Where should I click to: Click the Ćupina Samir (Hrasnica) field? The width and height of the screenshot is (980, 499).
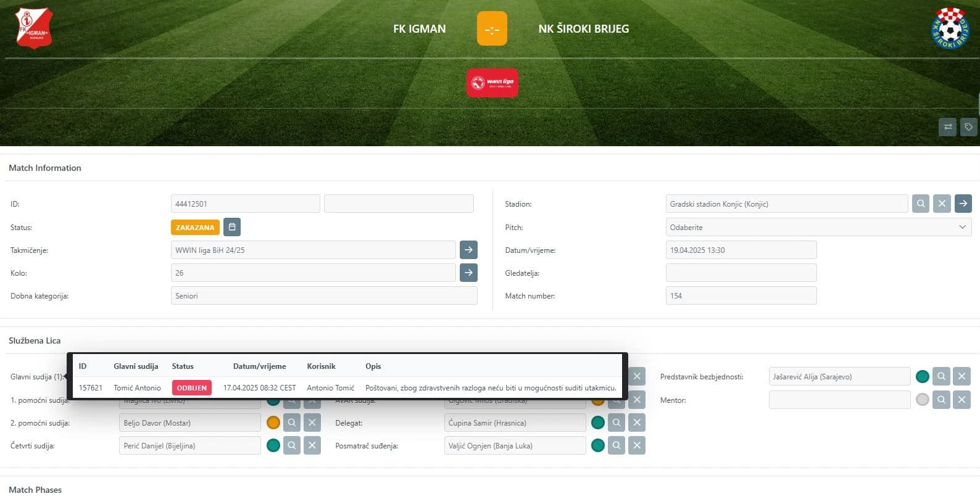515,423
